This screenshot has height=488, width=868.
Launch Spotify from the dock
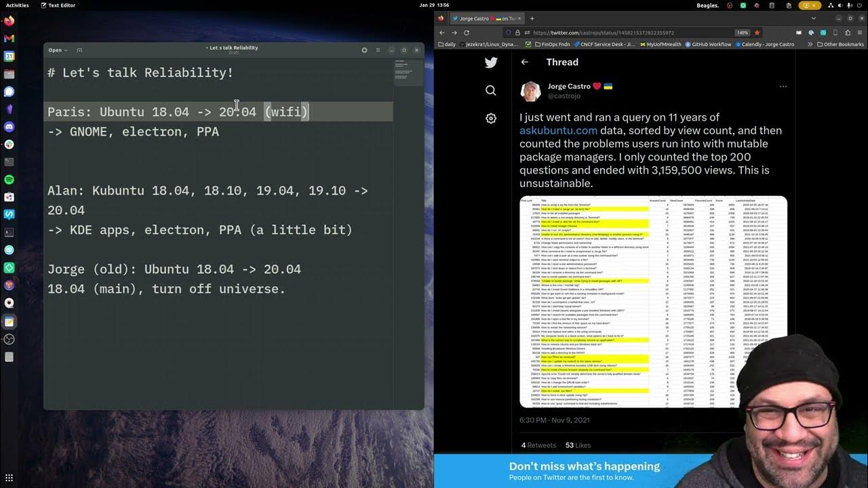(9, 180)
